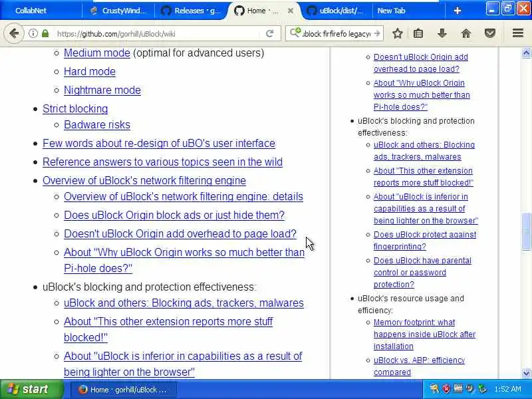Screen dimensions: 532x399
Task: Open the Strict blocking link
Action: 75,109
